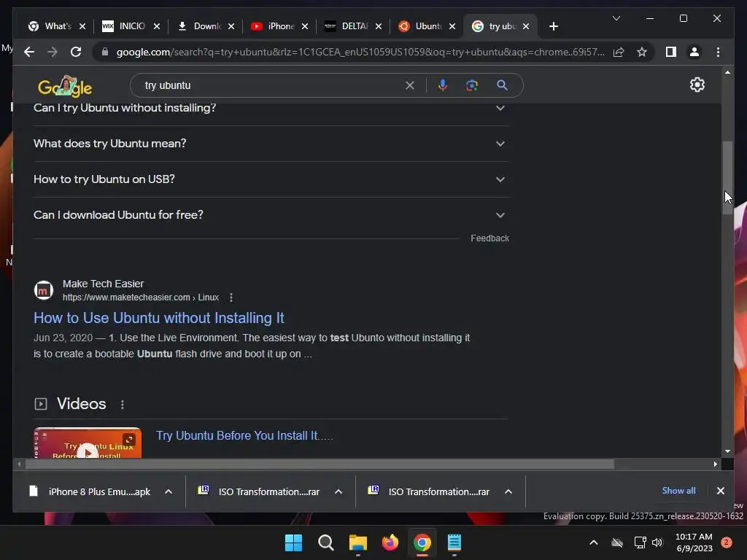747x560 pixels.
Task: Reload the current page
Action: click(x=76, y=52)
